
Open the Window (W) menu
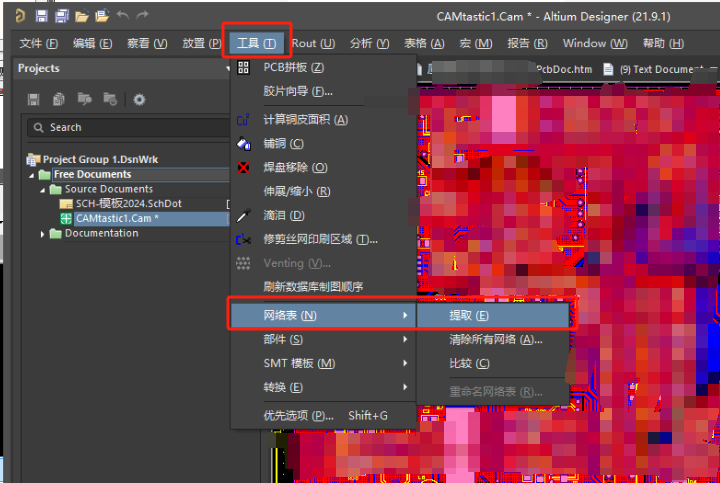pos(595,43)
